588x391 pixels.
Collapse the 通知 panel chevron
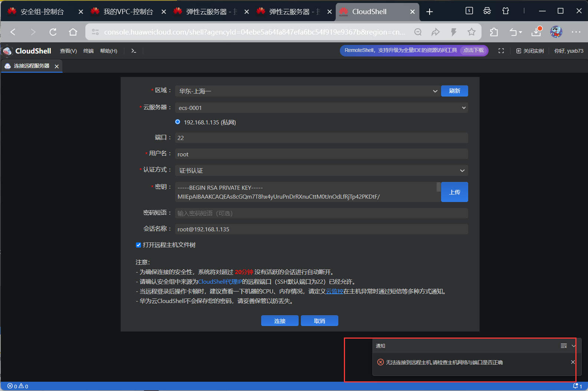(x=574, y=346)
